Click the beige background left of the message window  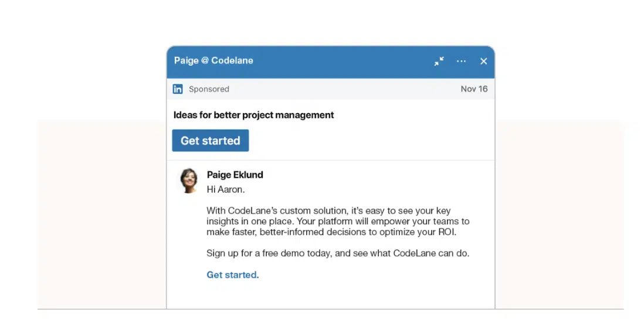point(102,213)
